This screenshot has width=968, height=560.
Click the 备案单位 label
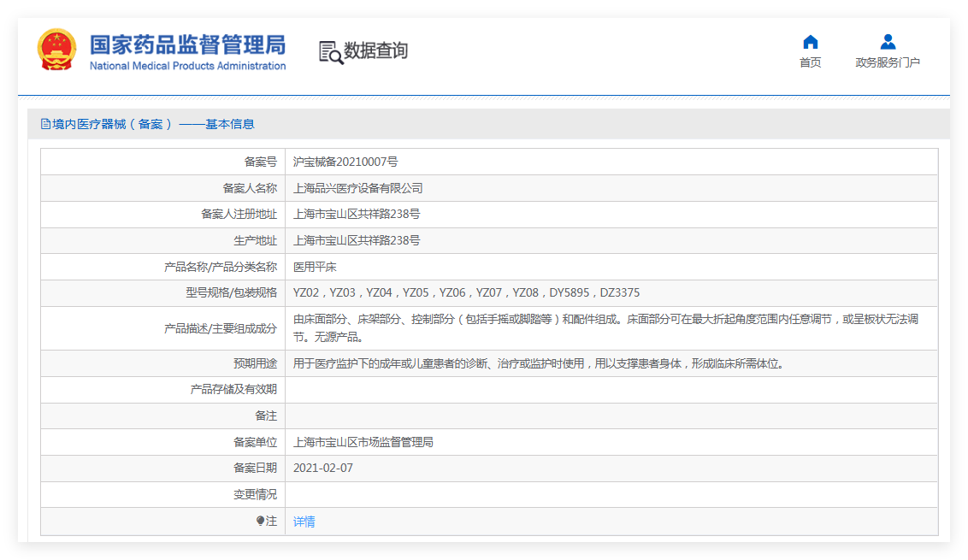[255, 442]
